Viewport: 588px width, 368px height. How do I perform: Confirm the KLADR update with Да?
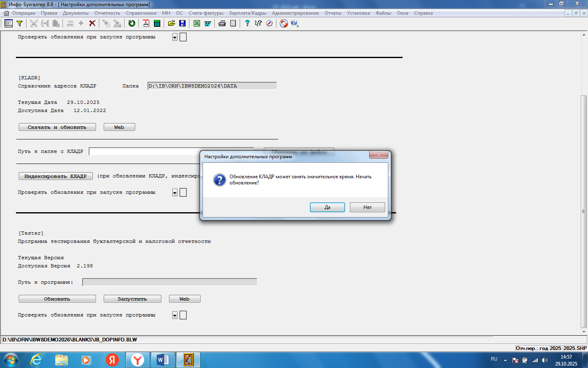tap(327, 207)
